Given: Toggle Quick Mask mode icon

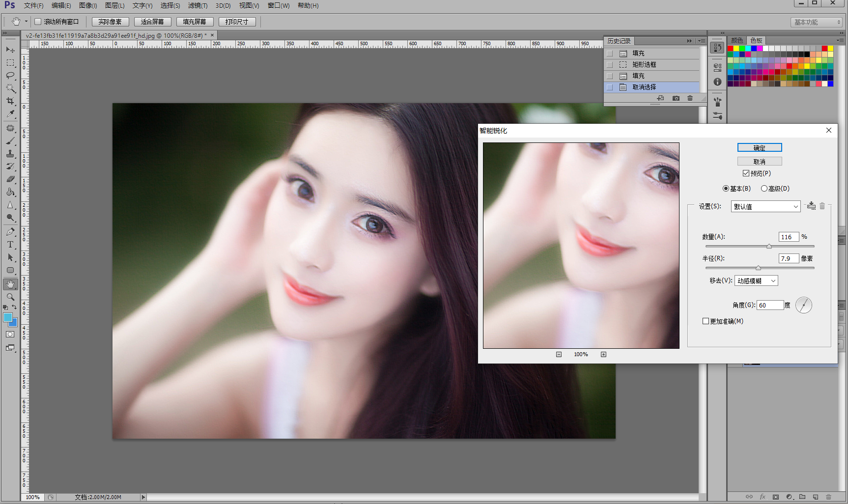Looking at the screenshot, I should pyautogui.click(x=10, y=335).
